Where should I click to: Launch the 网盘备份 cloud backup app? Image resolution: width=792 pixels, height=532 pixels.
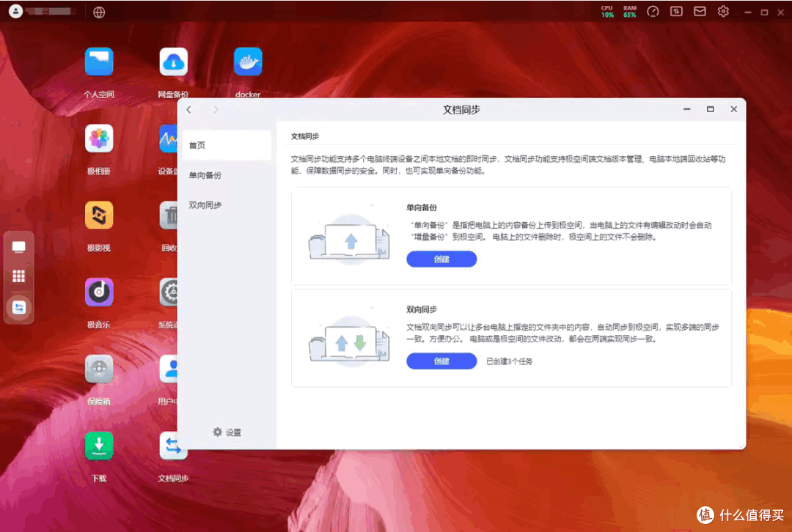pos(173,62)
